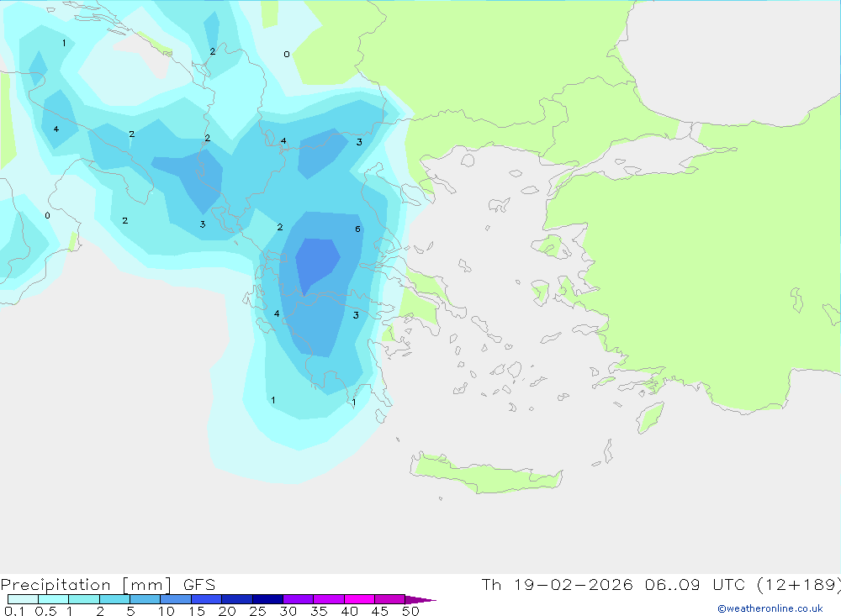Click the '35' legend scale label
The image size is (841, 616).
319,611
